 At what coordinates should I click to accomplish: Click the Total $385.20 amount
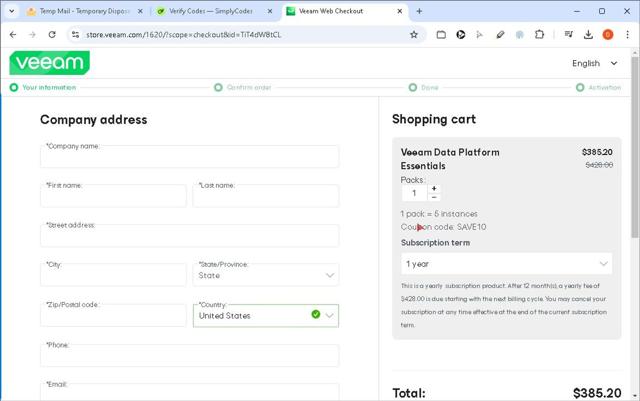[597, 393]
